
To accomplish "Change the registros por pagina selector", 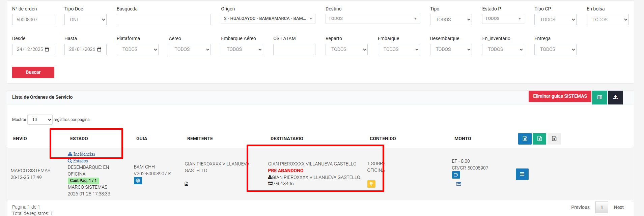I will (40, 120).
